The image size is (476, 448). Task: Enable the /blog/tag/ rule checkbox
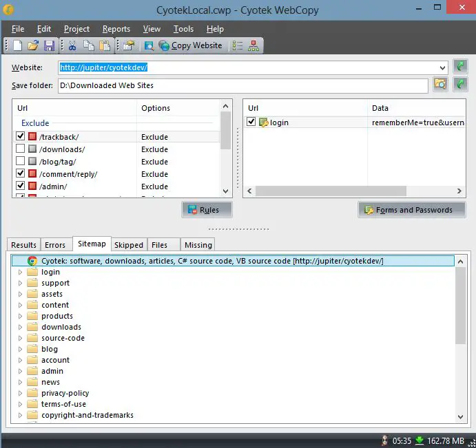coord(21,161)
